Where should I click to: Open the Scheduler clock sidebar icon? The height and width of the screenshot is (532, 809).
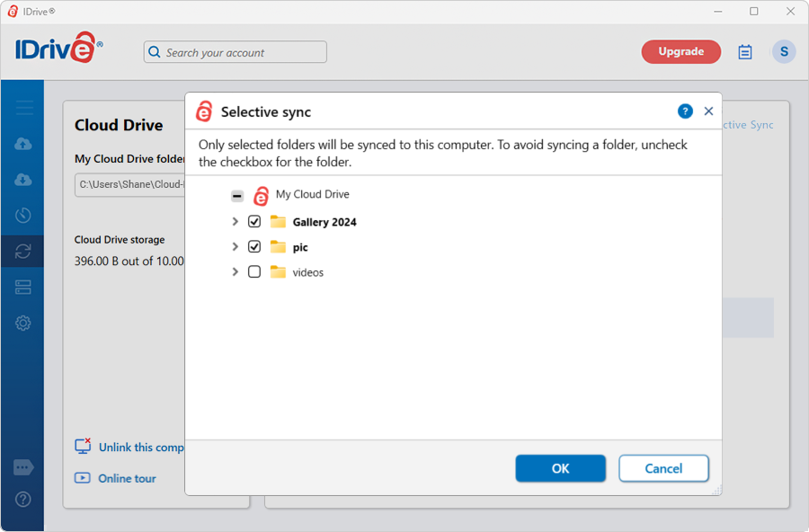tap(23, 215)
